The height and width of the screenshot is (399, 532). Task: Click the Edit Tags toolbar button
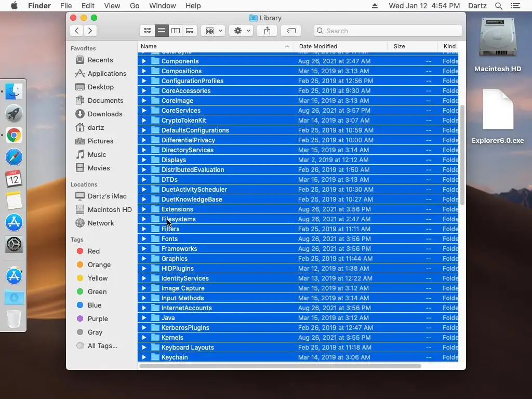pos(291,31)
